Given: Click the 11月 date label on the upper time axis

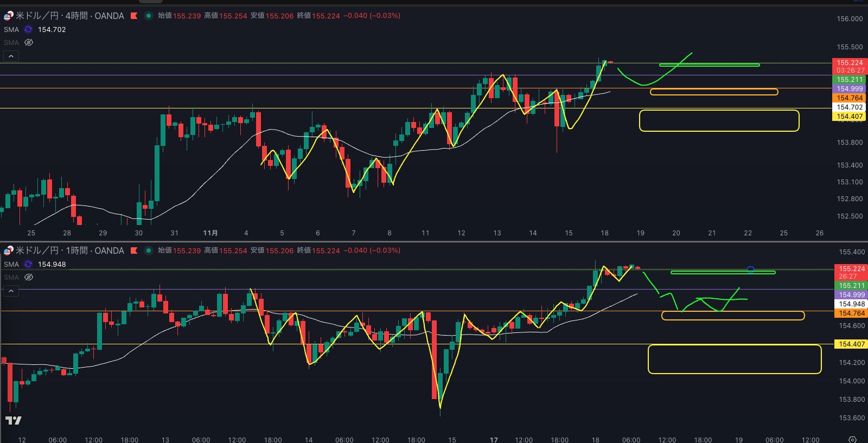Looking at the screenshot, I should [x=210, y=233].
